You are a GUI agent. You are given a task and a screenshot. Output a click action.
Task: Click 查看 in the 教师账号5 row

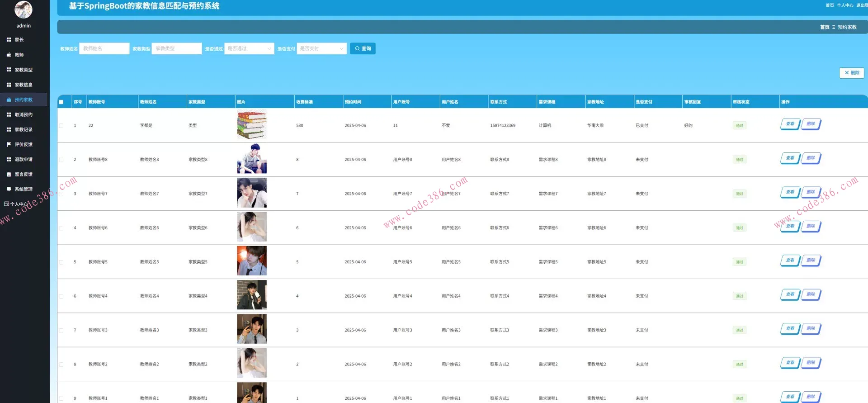pyautogui.click(x=790, y=260)
